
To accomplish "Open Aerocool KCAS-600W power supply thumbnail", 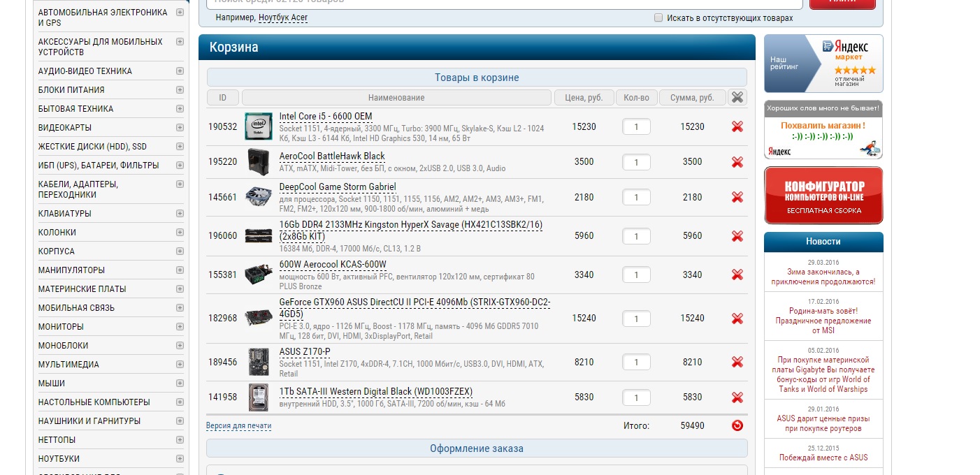I will click(258, 275).
